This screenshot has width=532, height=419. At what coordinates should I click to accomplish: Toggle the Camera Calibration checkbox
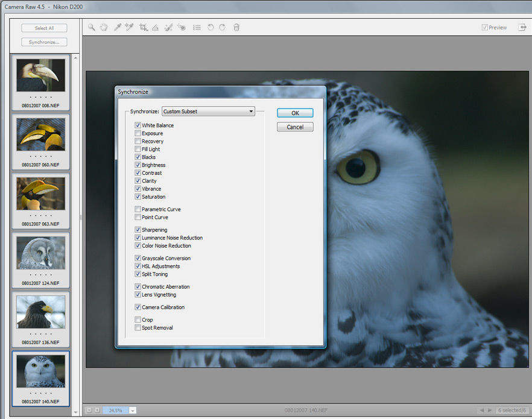pos(138,307)
